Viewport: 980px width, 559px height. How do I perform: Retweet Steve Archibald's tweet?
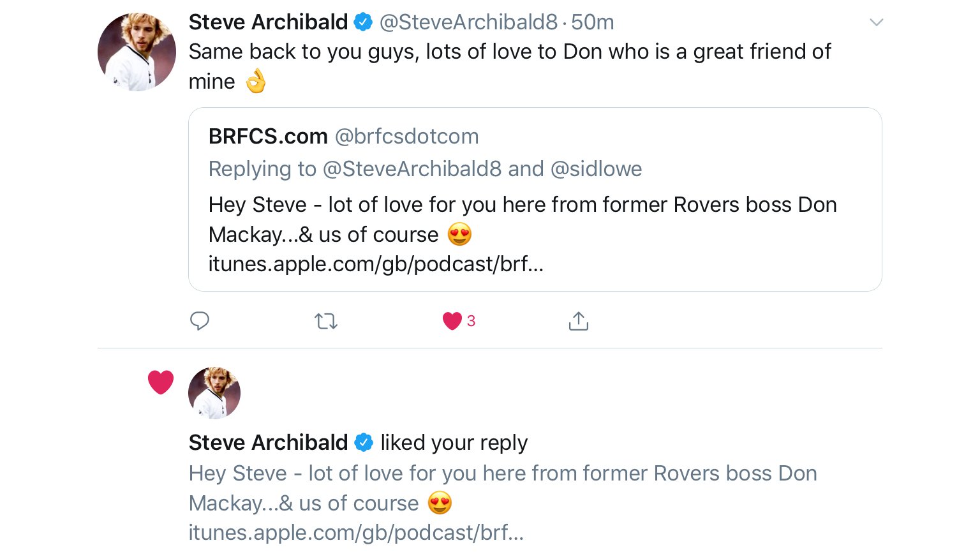[326, 321]
